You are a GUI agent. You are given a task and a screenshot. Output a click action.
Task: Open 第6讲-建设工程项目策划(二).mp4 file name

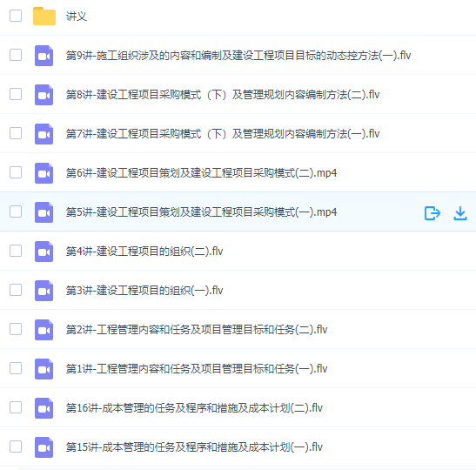click(x=201, y=172)
